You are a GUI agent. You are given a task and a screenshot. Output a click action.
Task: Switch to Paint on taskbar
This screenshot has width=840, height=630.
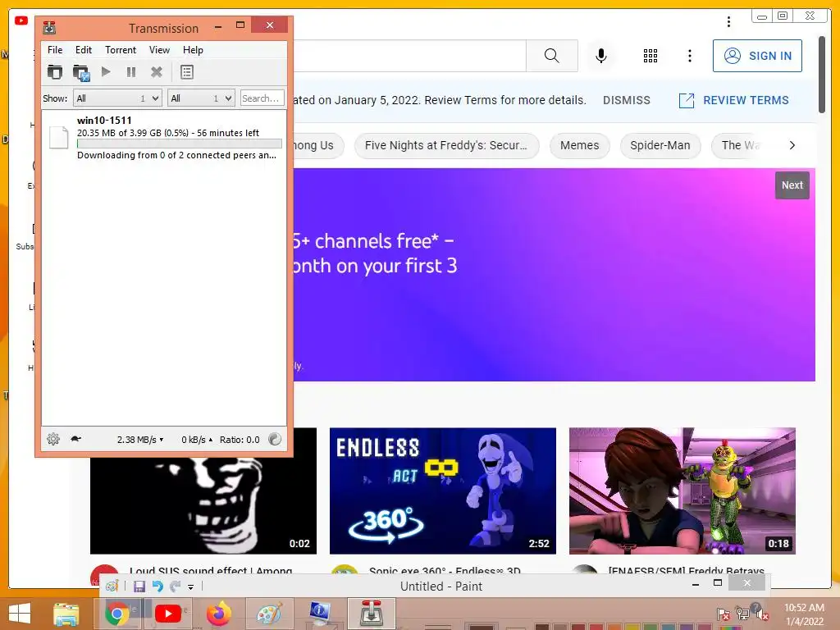coord(269,614)
